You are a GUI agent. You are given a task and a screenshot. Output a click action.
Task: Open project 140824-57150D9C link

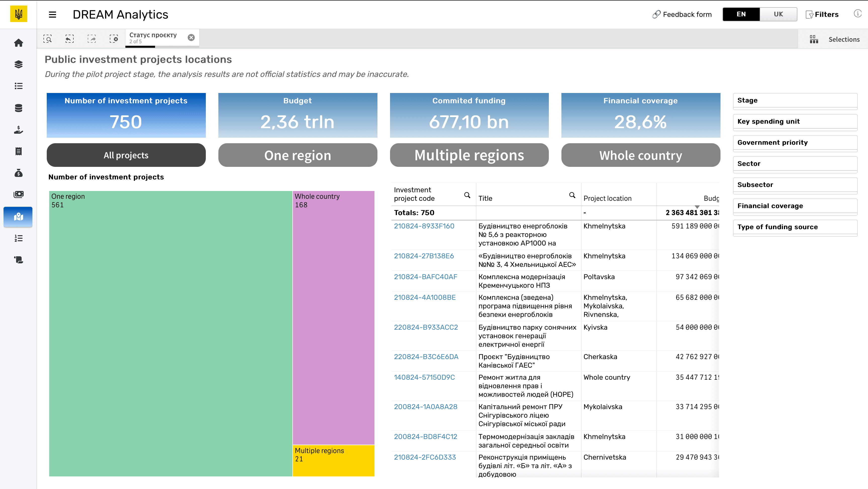(424, 377)
